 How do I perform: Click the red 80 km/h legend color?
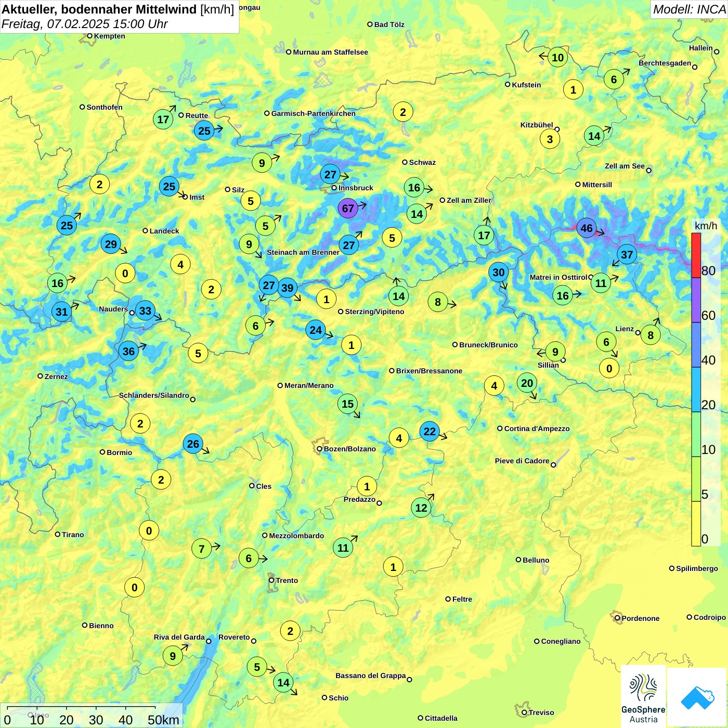click(x=696, y=255)
